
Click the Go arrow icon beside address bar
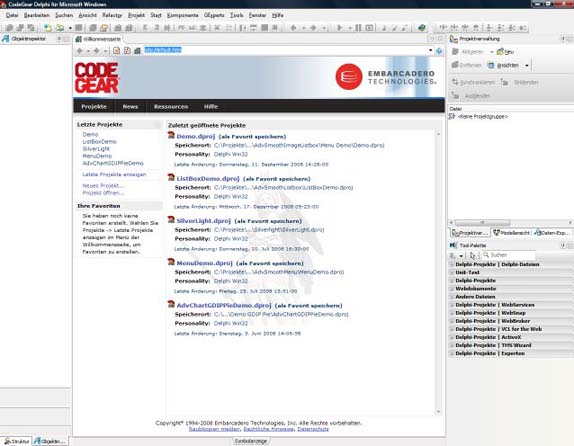click(439, 51)
